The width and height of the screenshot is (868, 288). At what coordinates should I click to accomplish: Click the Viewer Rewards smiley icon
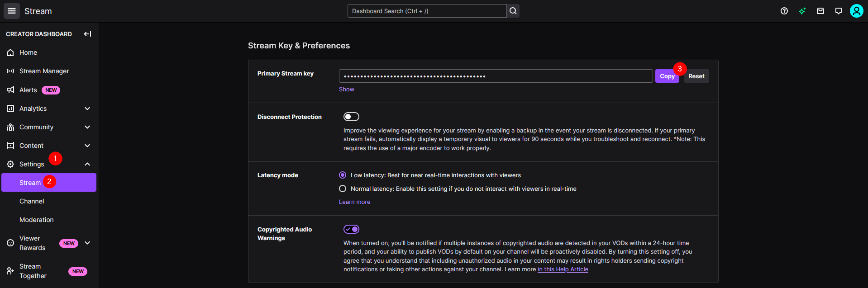pos(10,243)
